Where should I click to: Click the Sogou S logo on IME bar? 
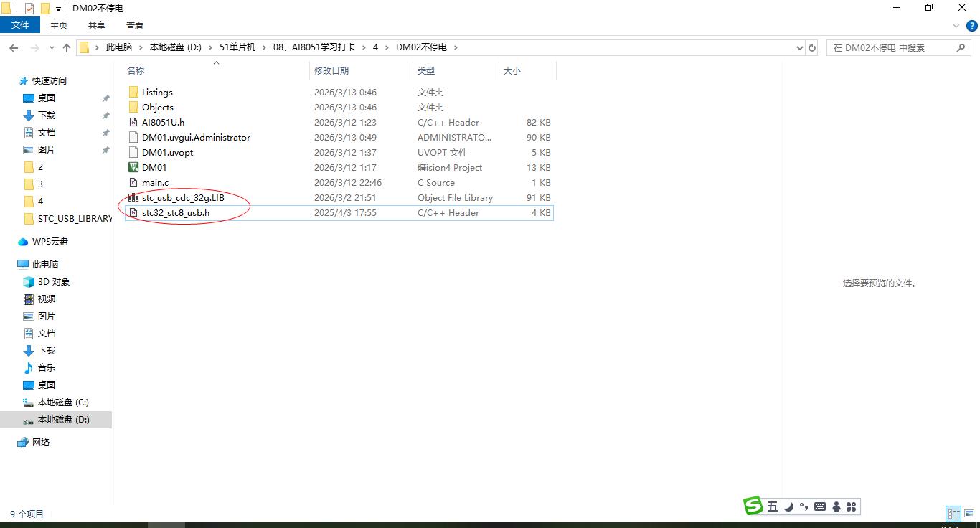pyautogui.click(x=753, y=506)
